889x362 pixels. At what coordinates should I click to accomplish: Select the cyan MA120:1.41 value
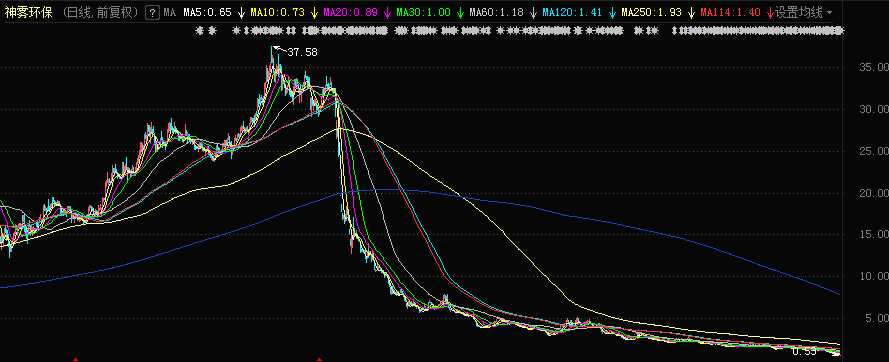click(572, 12)
